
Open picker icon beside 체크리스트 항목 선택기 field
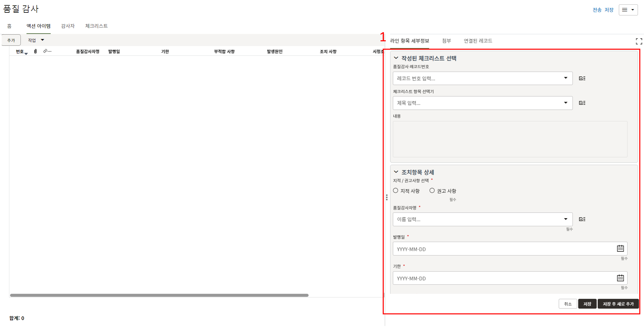point(582,103)
